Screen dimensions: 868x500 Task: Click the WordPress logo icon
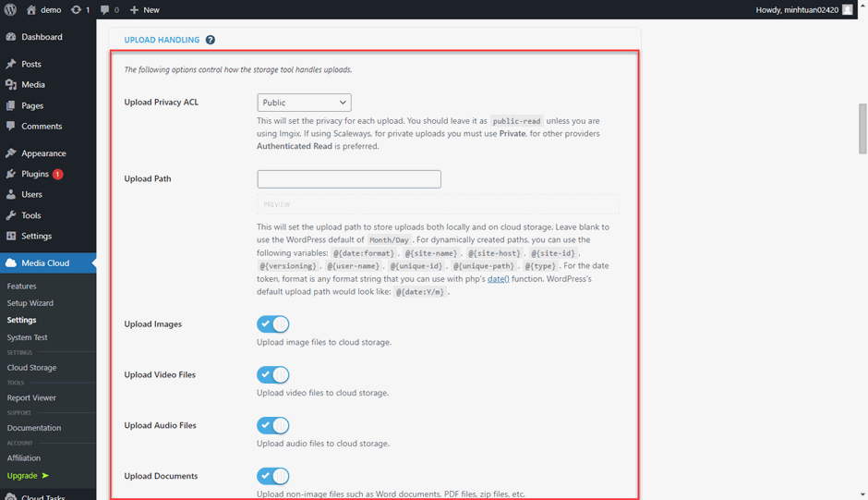click(10, 9)
